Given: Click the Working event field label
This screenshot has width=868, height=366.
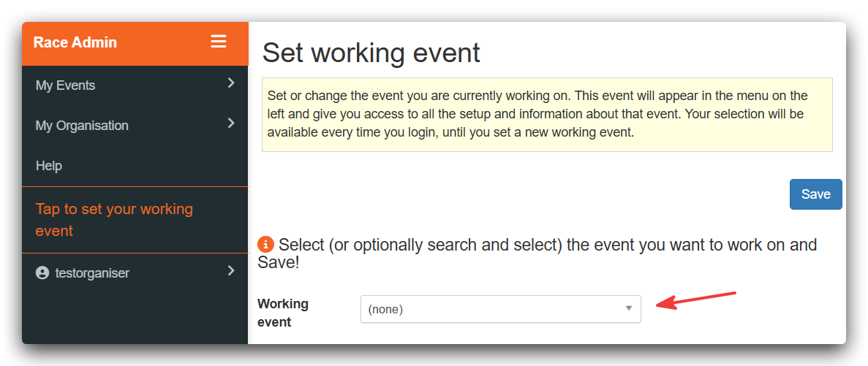Looking at the screenshot, I should tap(283, 313).
